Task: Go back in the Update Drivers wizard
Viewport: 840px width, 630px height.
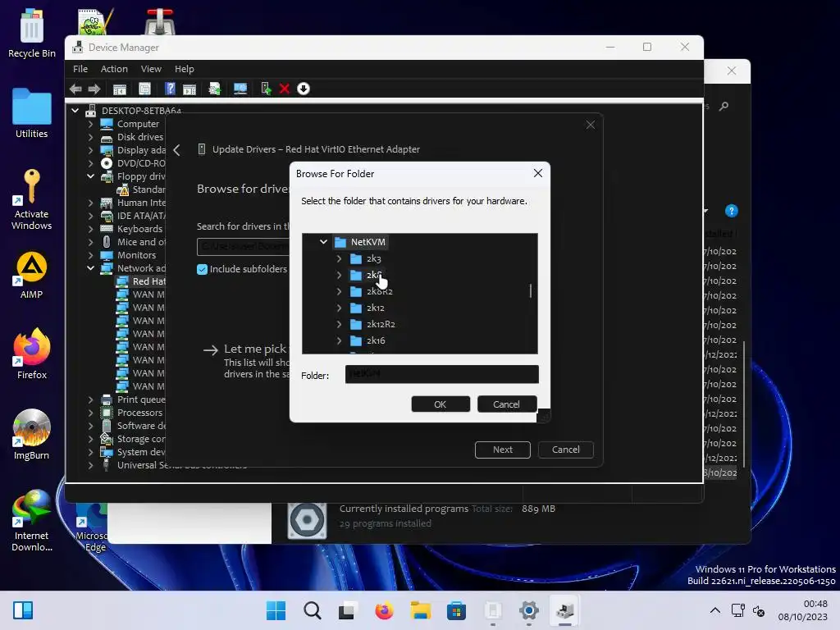Action: tap(177, 150)
